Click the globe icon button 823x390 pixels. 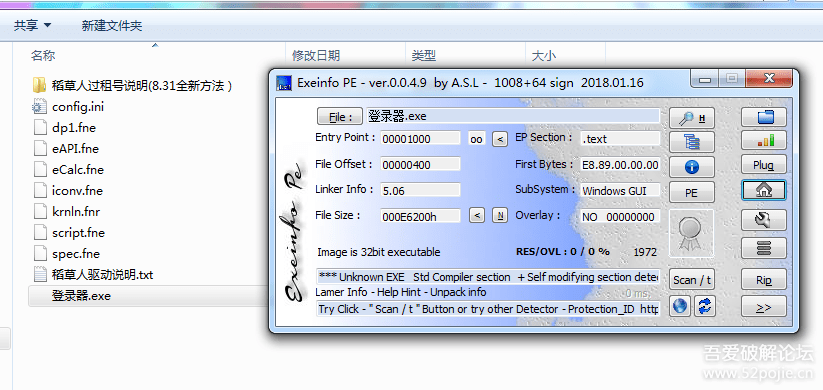pos(680,306)
